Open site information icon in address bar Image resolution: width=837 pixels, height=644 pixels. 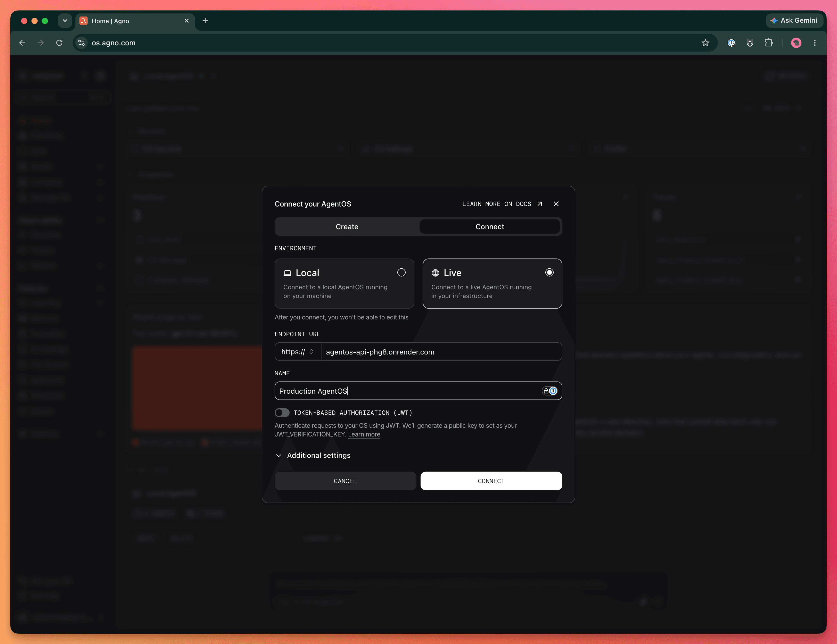click(x=81, y=43)
